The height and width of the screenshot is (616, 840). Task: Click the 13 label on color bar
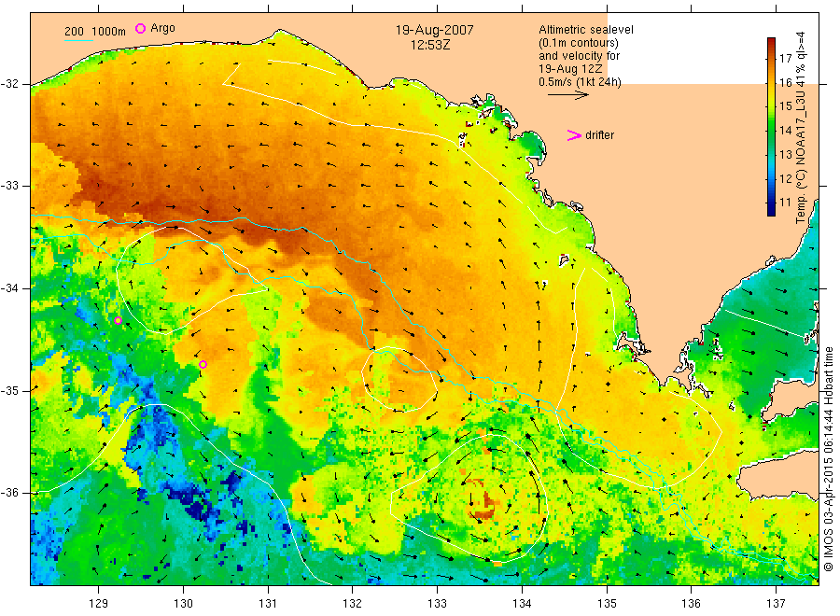[785, 154]
